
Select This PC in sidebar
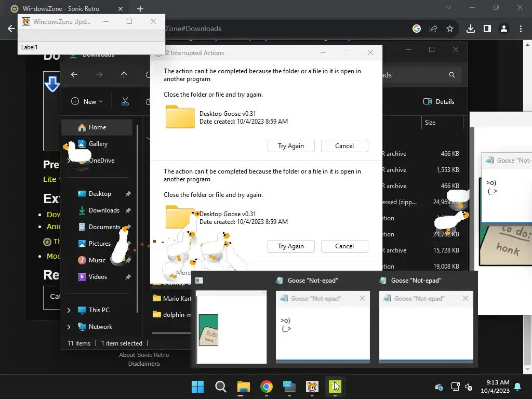pos(99,310)
